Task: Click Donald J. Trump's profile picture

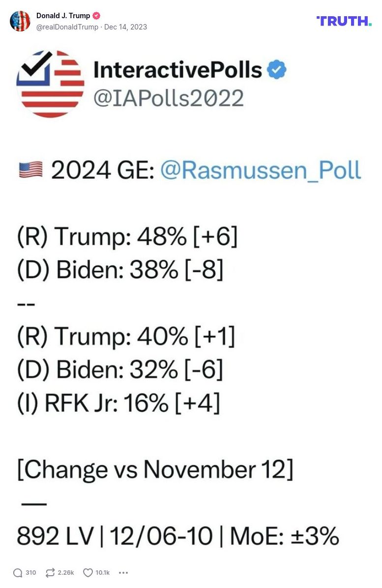Action: [x=21, y=21]
